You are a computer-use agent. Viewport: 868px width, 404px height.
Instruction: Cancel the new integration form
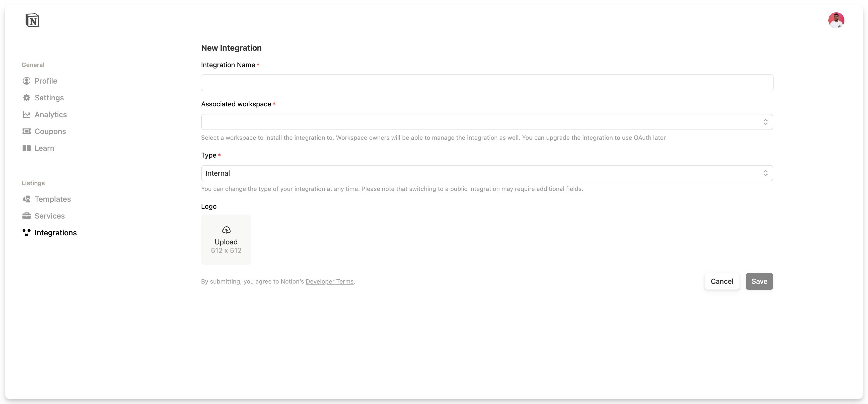(x=722, y=281)
